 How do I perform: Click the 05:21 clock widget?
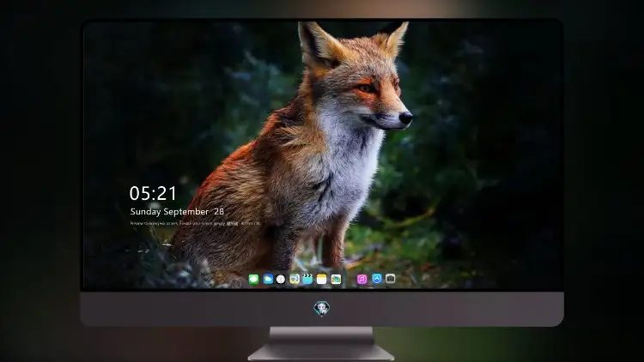coord(153,193)
